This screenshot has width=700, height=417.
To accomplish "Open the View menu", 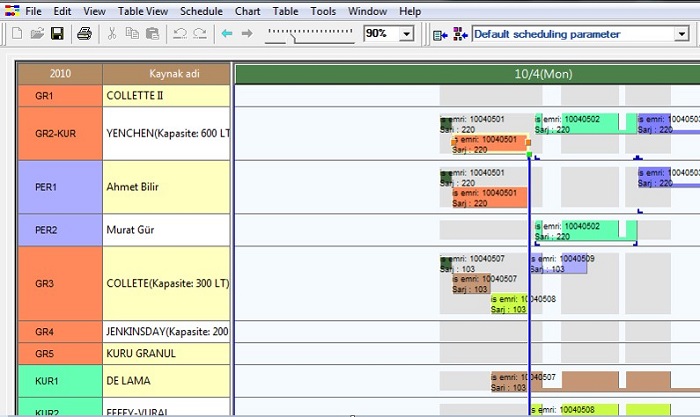I will click(x=94, y=11).
